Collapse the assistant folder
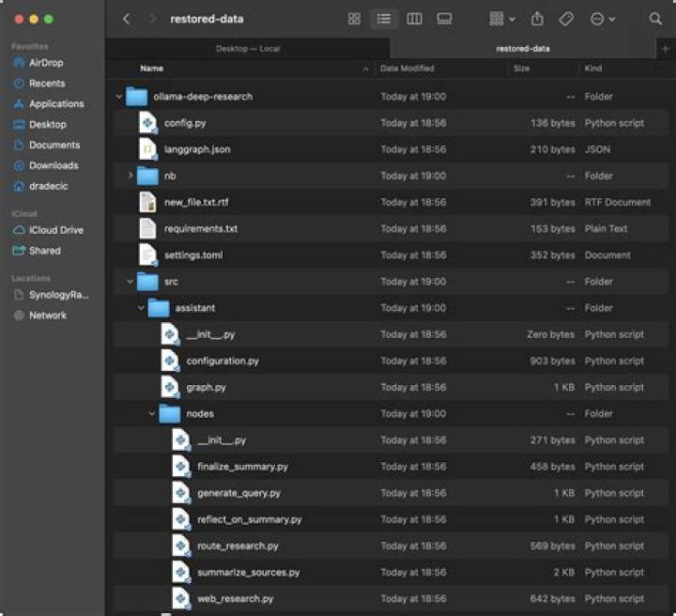 click(x=141, y=308)
